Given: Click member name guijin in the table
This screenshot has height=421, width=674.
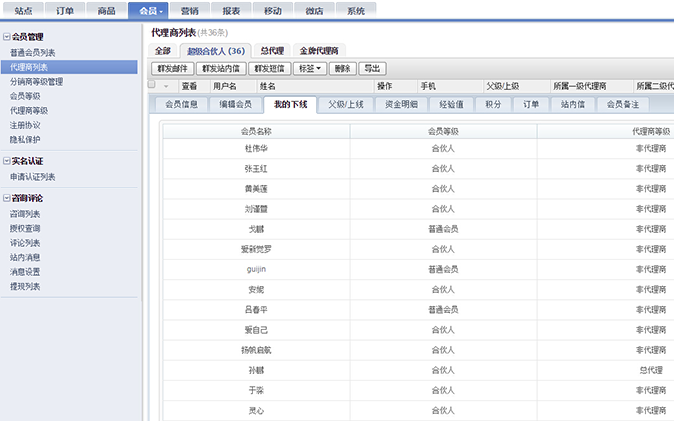Looking at the screenshot, I should [257, 270].
